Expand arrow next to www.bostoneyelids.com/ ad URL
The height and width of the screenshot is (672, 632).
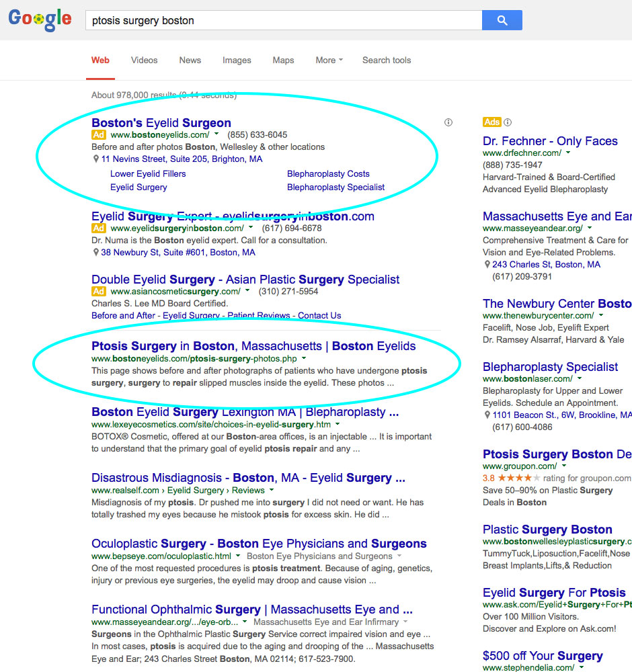coord(216,134)
